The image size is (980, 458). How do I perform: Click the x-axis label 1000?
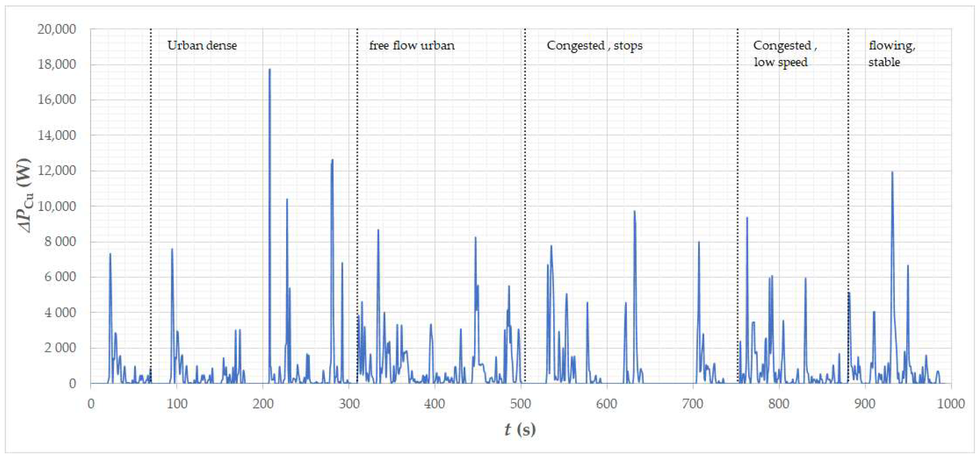point(951,404)
